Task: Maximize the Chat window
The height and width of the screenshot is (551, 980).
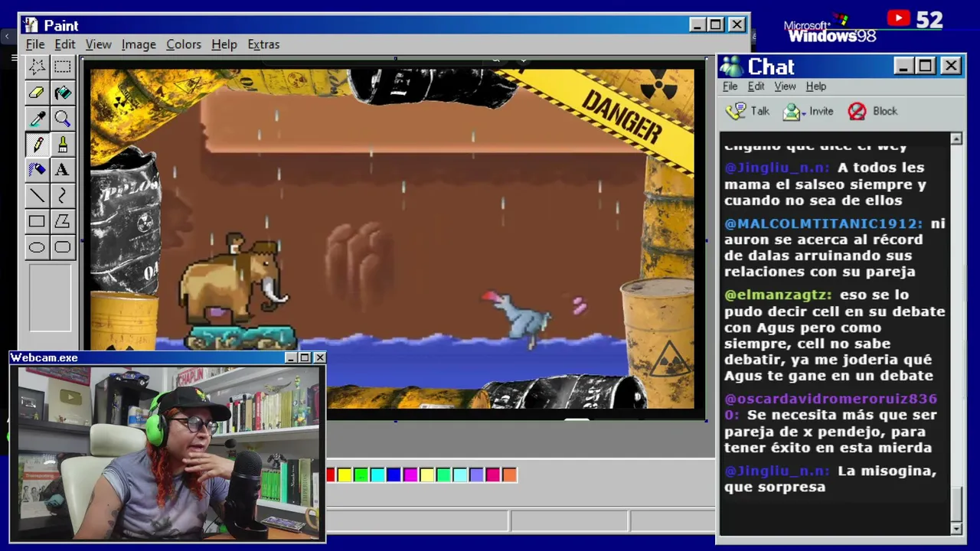Action: (926, 67)
